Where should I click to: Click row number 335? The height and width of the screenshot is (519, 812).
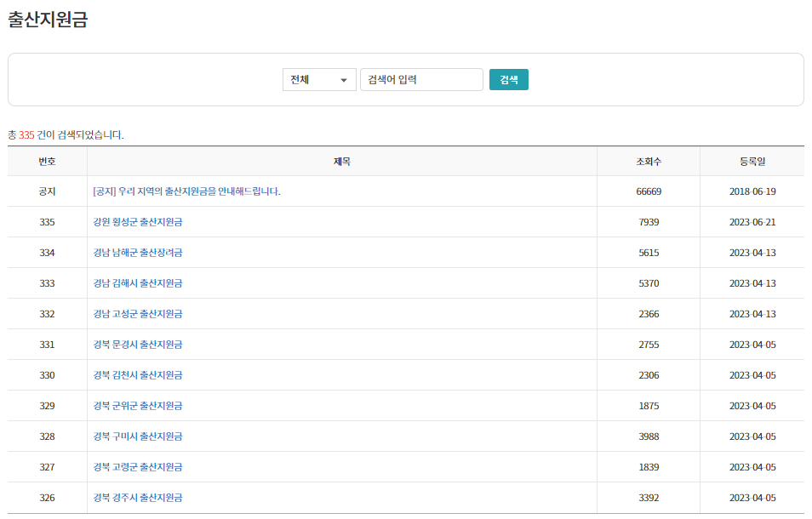click(x=47, y=222)
